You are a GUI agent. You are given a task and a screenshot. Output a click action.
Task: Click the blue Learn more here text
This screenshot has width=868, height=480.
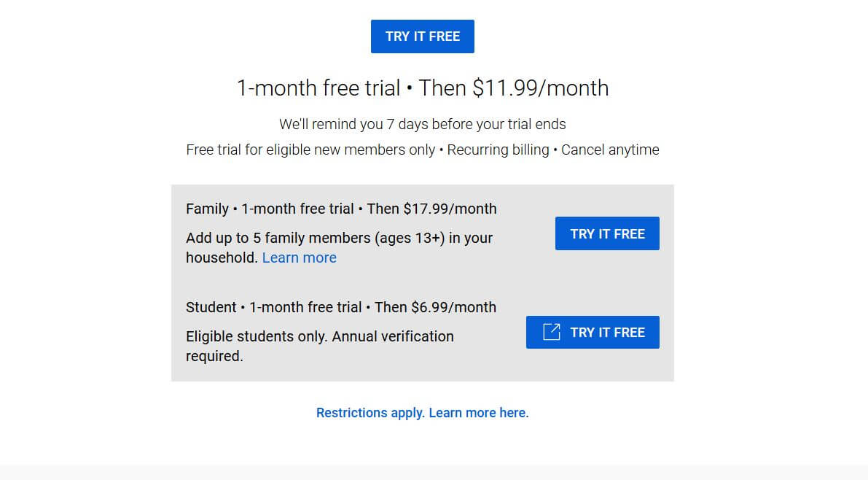click(x=479, y=412)
